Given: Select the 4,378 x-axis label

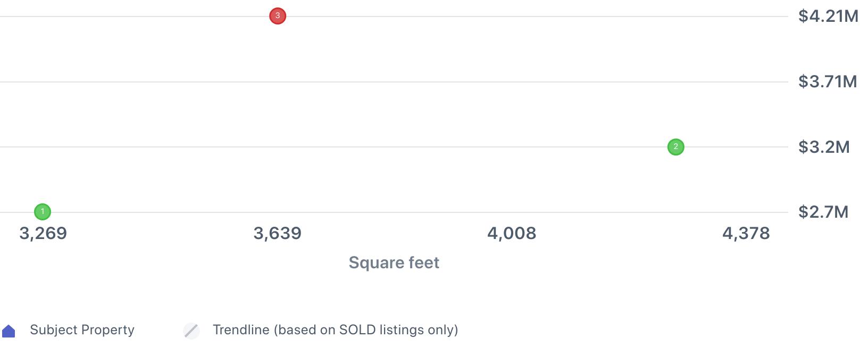Looking at the screenshot, I should [x=746, y=233].
